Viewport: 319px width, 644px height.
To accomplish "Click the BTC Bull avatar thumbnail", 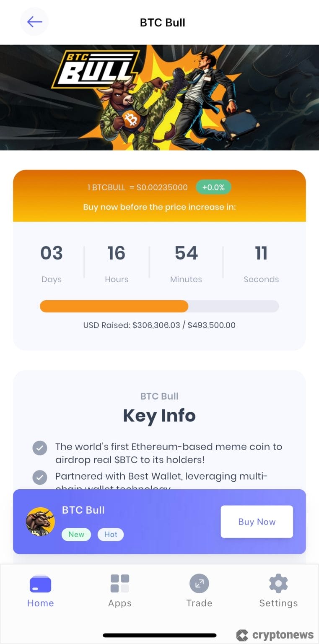I will click(40, 521).
